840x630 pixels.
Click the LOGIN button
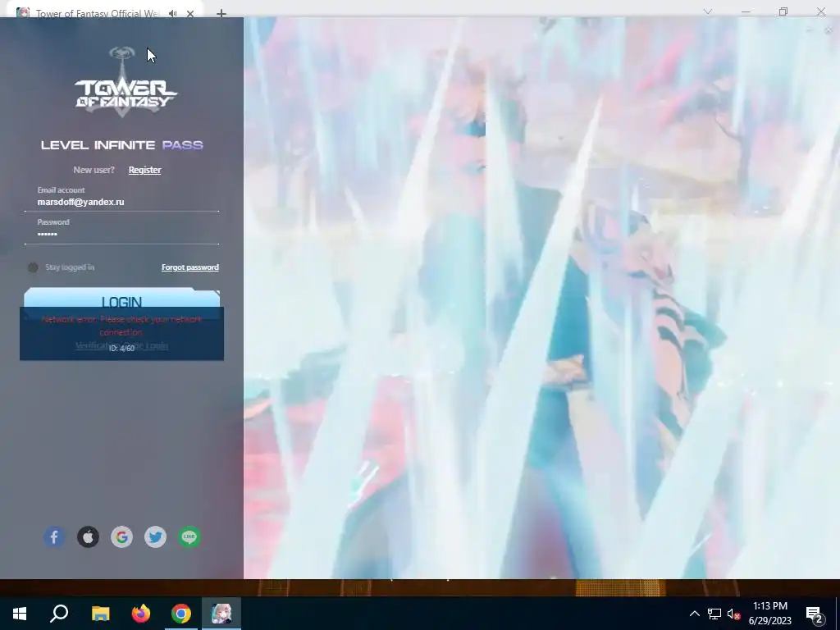pos(121,300)
